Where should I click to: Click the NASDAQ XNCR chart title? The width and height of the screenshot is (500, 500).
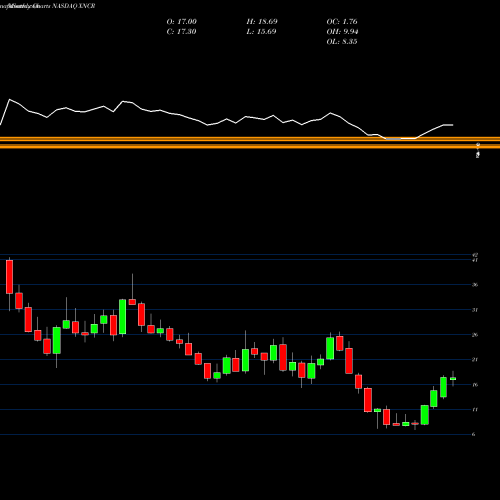pos(73,6)
